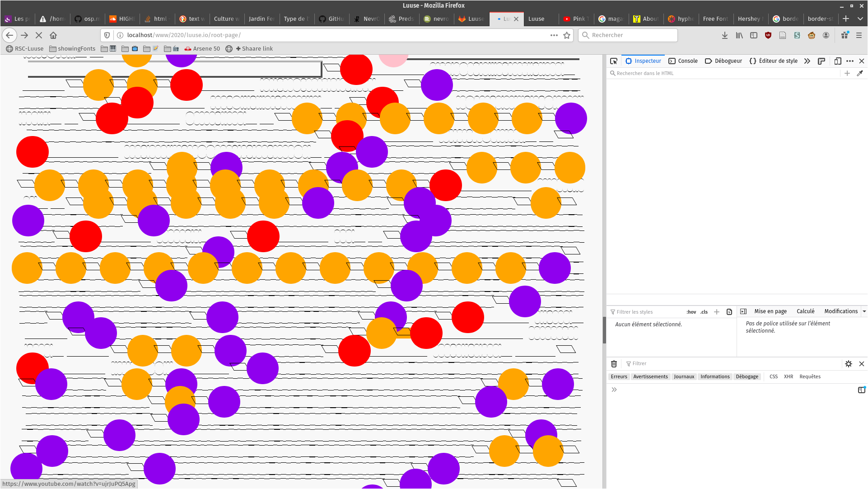Click the Rechercher dans le HTML field
The width and height of the screenshot is (868, 489).
[x=723, y=73]
